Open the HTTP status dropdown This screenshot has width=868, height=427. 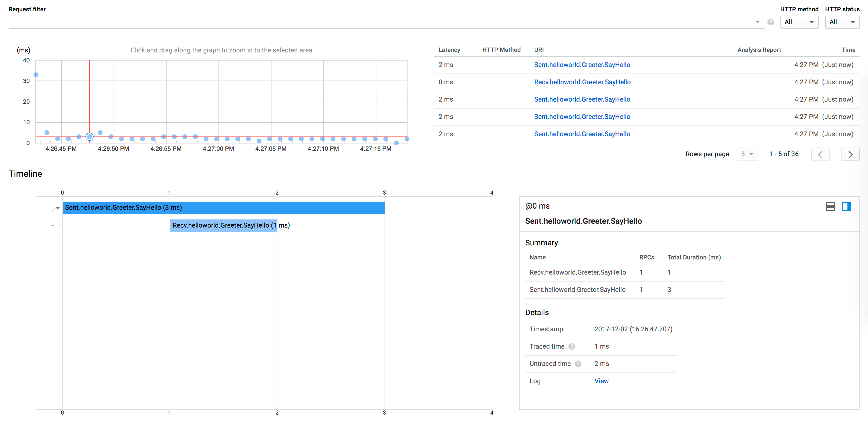click(x=842, y=22)
